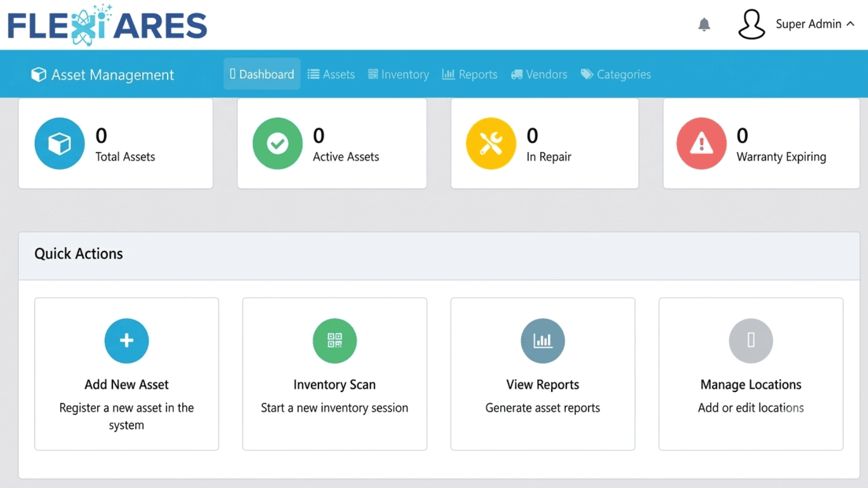Viewport: 868px width, 488px height.
Task: Click 'Register a new asset in the system' text
Action: tap(126, 416)
